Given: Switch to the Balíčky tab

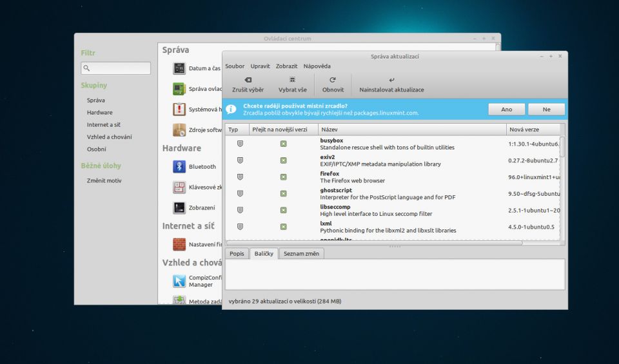Looking at the screenshot, I should tap(264, 254).
